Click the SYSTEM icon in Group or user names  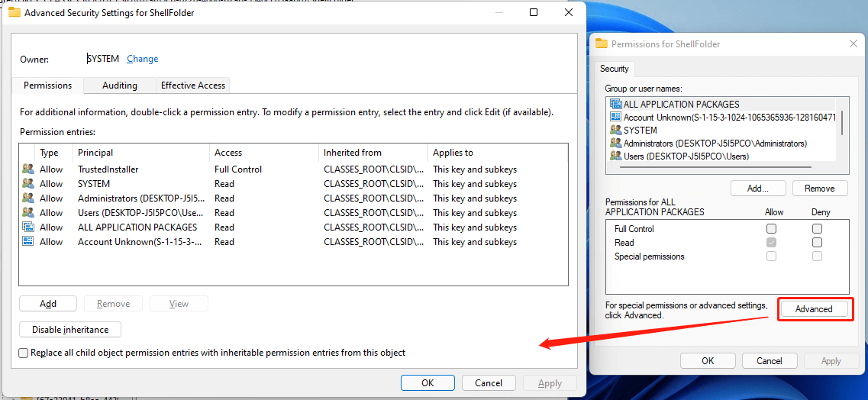coord(615,131)
